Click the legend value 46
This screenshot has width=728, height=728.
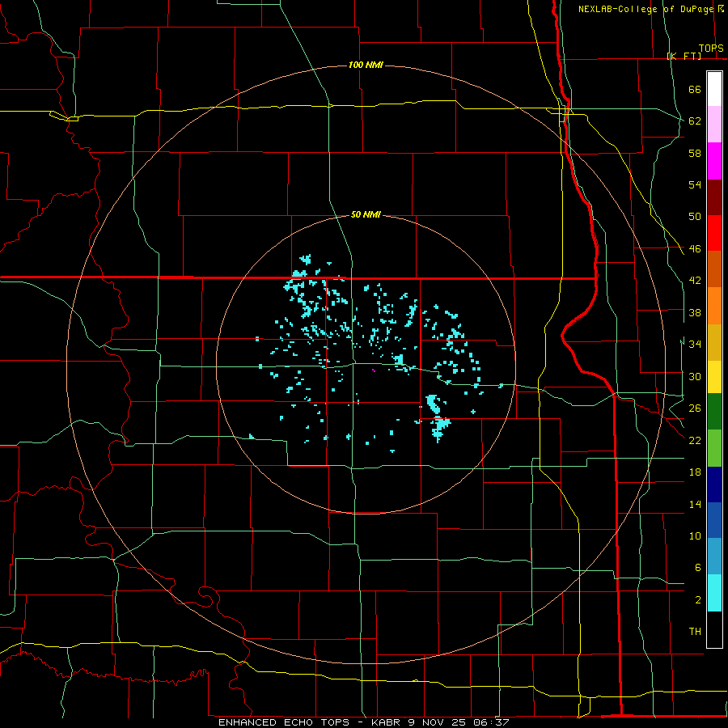point(695,249)
